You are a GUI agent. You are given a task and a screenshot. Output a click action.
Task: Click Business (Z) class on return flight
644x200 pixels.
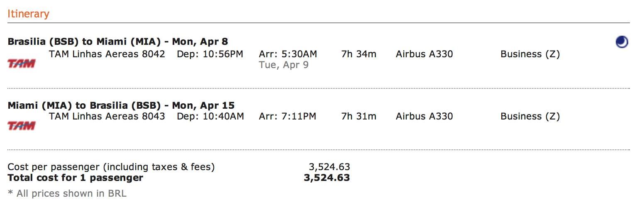pyautogui.click(x=530, y=117)
